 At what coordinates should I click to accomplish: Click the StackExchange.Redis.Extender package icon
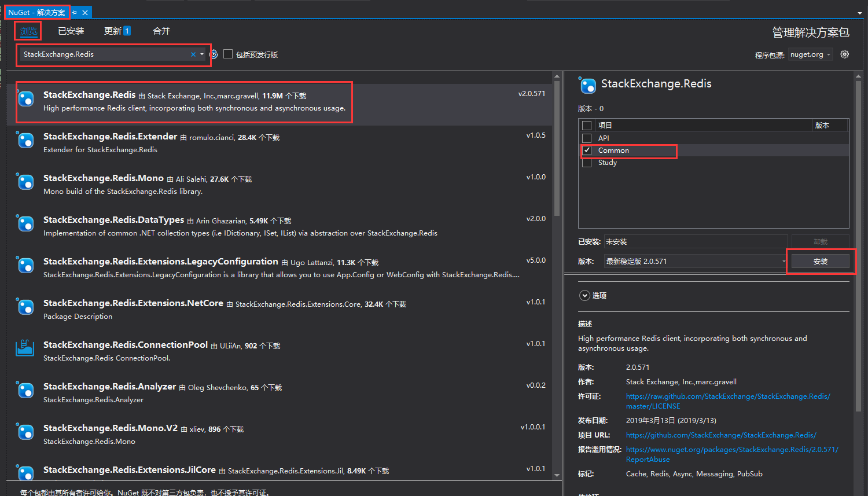coord(25,140)
